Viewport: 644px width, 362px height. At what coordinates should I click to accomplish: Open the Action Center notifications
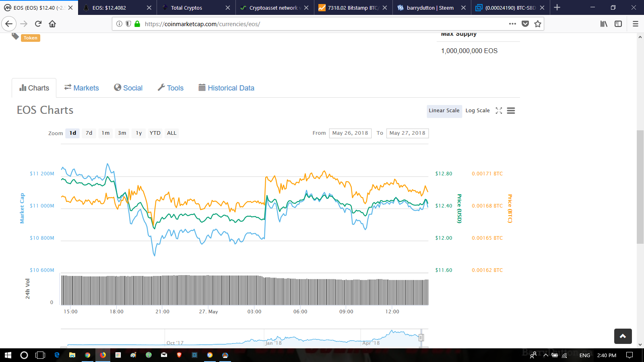coord(630,355)
